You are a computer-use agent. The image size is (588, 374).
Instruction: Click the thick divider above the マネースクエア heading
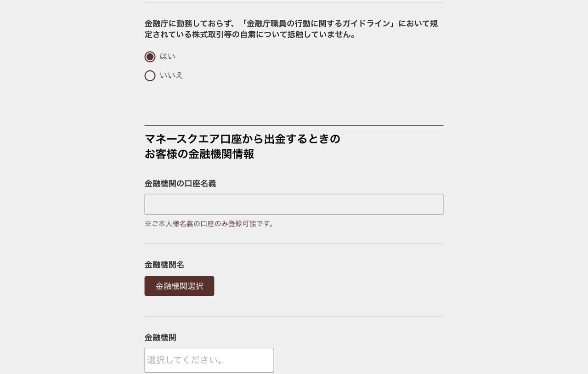pyautogui.click(x=294, y=125)
